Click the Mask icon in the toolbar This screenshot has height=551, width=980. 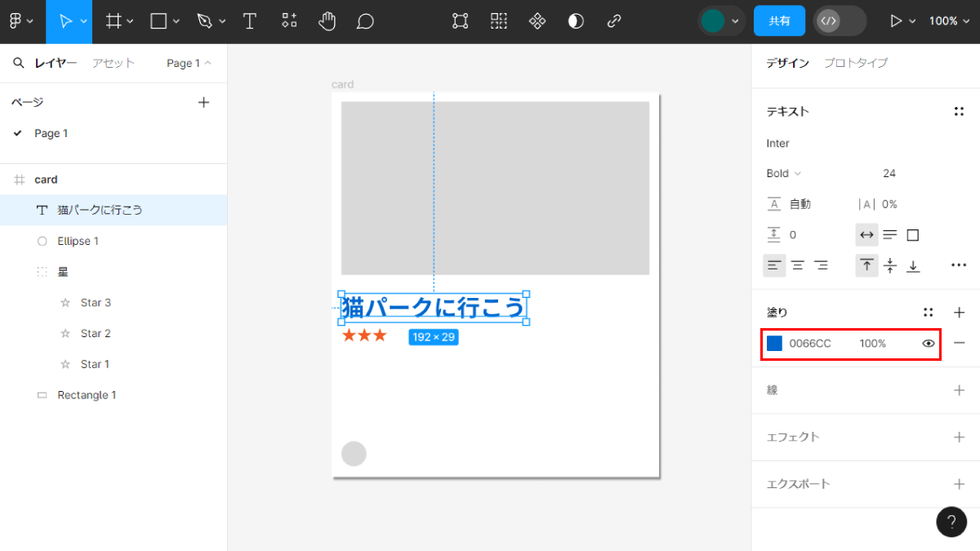tap(576, 21)
